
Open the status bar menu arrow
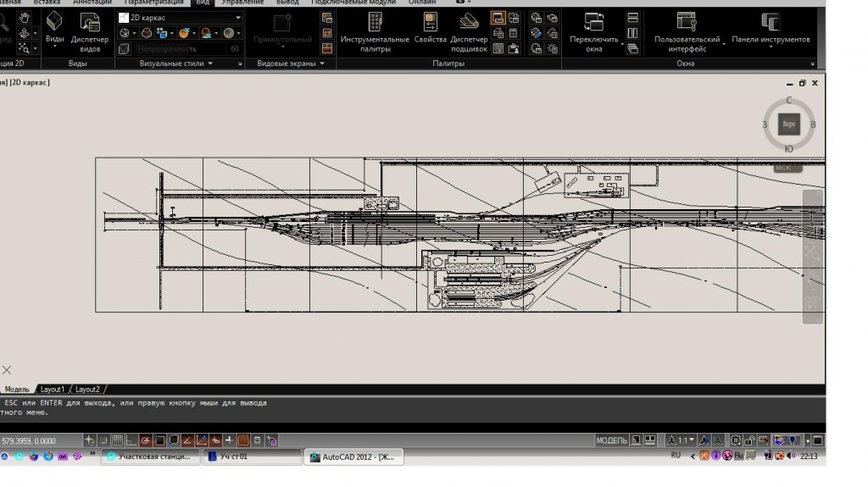(808, 440)
